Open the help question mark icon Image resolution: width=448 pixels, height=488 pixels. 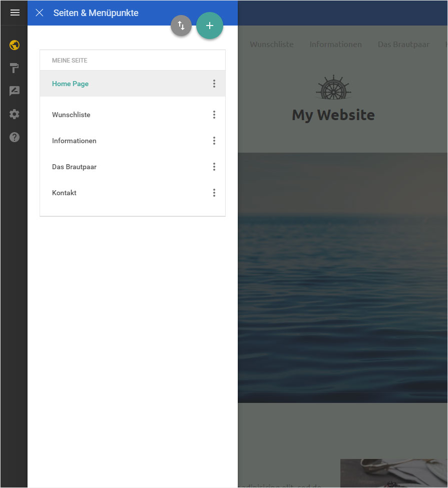(x=15, y=137)
